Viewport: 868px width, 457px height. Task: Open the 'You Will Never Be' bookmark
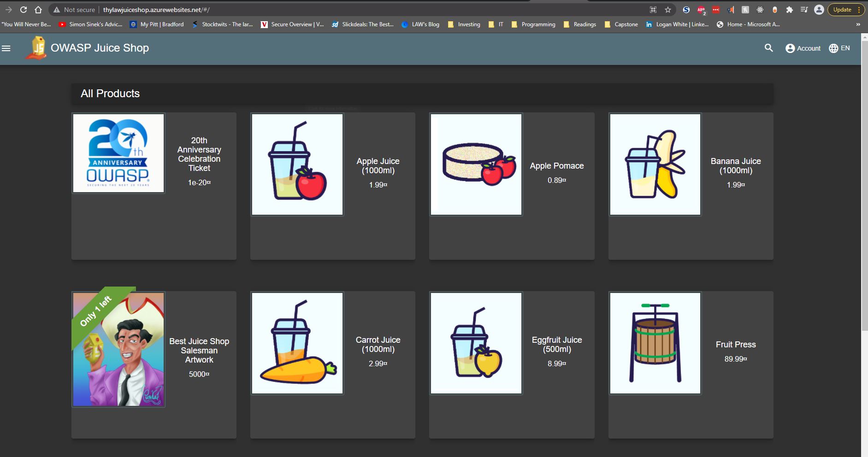26,24
